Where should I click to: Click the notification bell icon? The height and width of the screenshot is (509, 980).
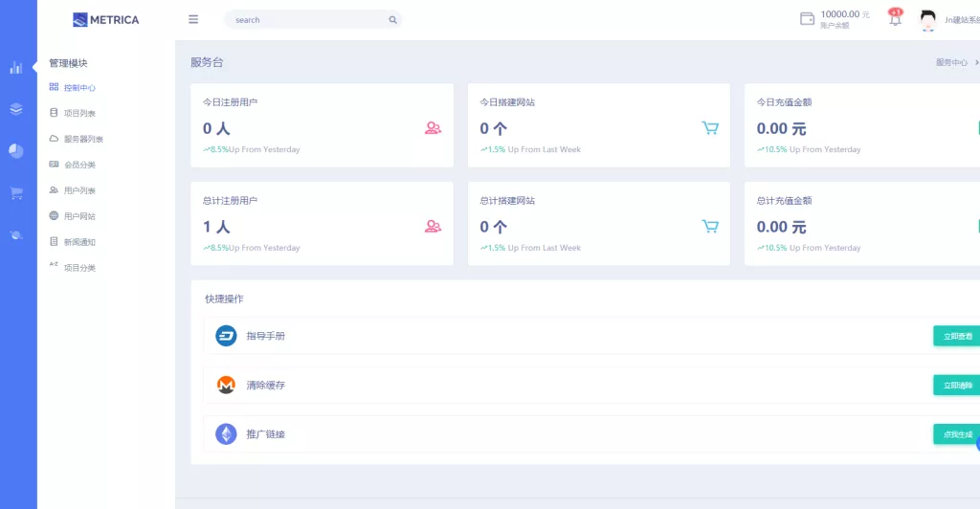895,19
